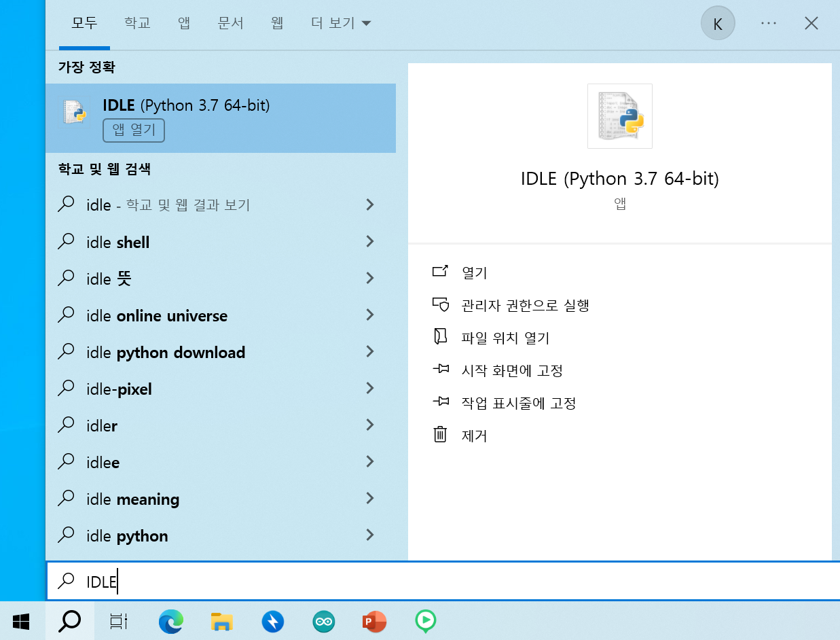840x640 pixels.
Task: Switch to the 앱 search tab
Action: pos(183,23)
